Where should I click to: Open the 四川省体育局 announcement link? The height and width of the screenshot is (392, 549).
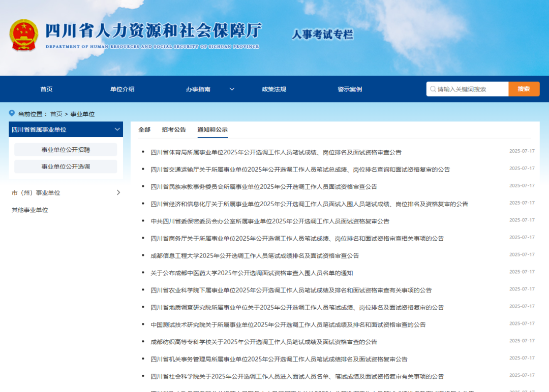click(x=276, y=152)
